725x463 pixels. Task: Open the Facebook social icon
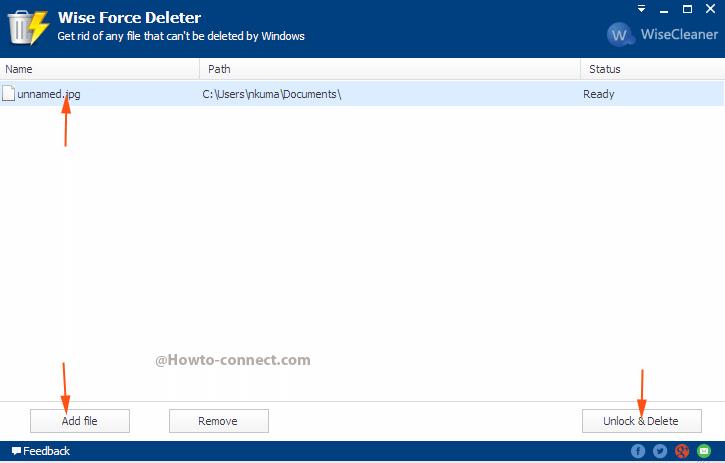(638, 451)
